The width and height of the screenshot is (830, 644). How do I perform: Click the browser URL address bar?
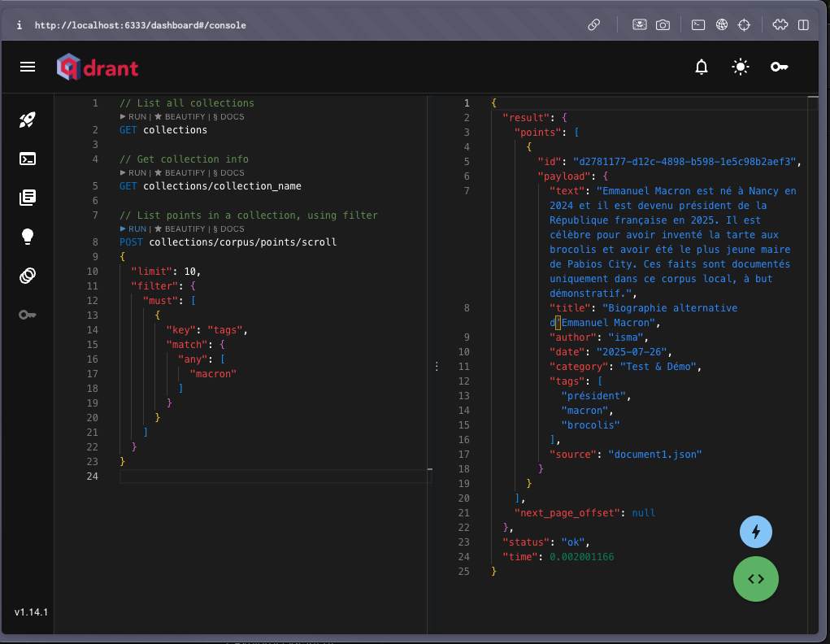(141, 25)
